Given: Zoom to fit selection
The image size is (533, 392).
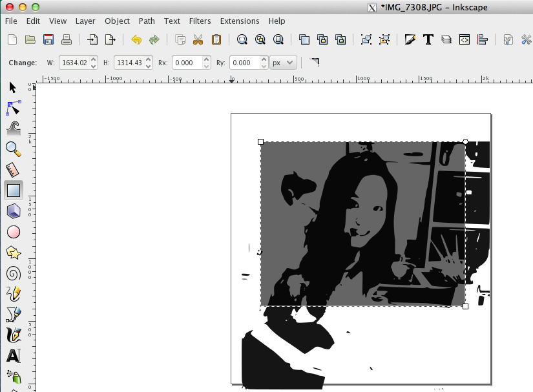Looking at the screenshot, I should 242,39.
